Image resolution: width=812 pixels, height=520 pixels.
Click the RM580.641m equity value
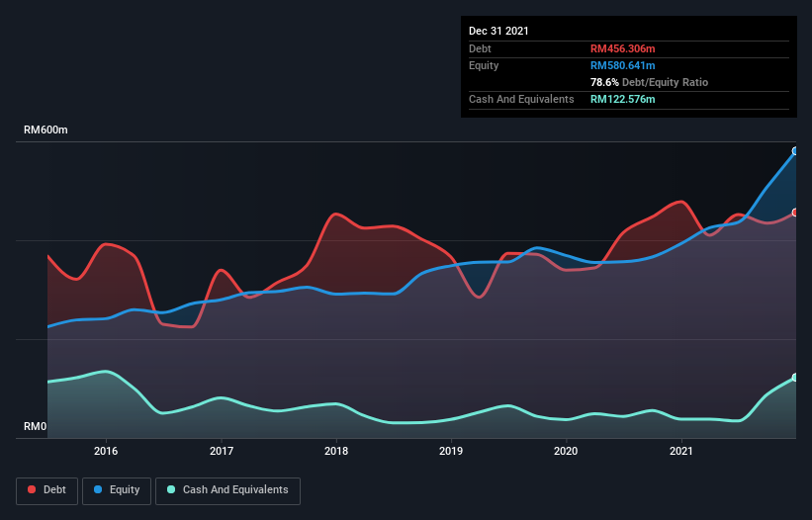tap(622, 65)
